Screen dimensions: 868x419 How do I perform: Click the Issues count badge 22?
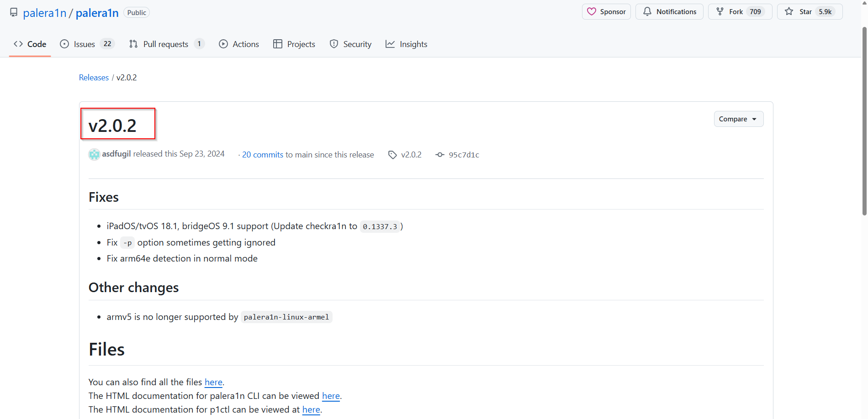[107, 44]
